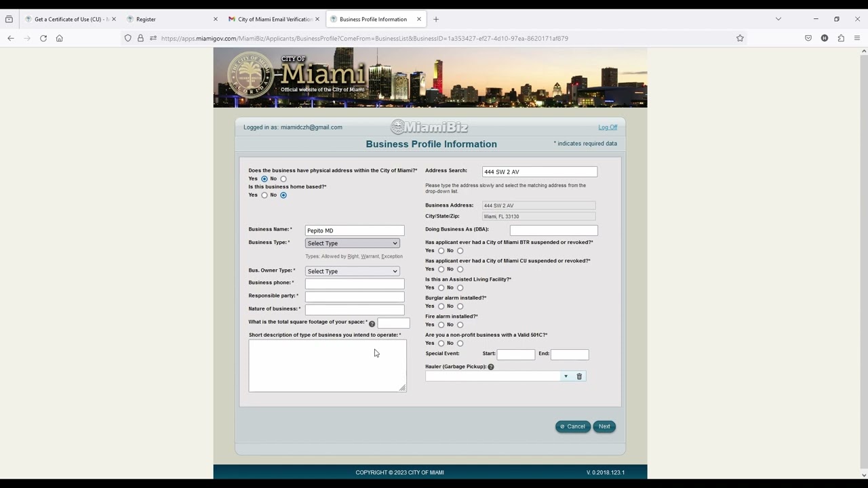Click the browser account avatar icon
This screenshot has width=868, height=488.
[x=825, y=38]
